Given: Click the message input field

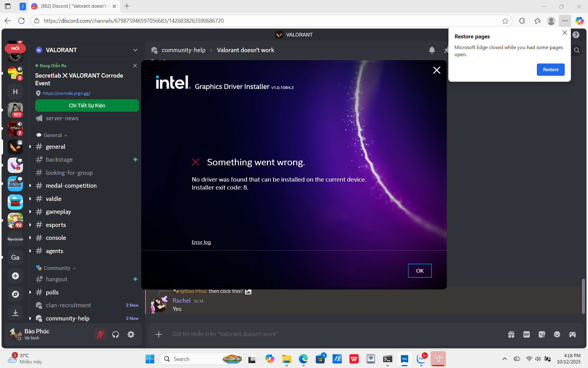Looking at the screenshot, I should [306, 334].
